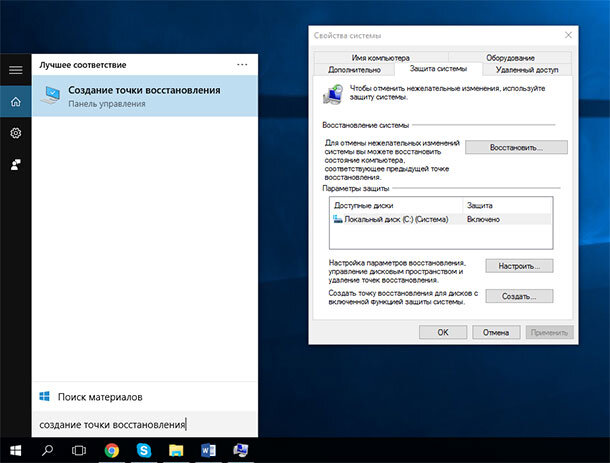Click the Включено protection status cell
This screenshot has height=463, width=610.
pyautogui.click(x=483, y=219)
